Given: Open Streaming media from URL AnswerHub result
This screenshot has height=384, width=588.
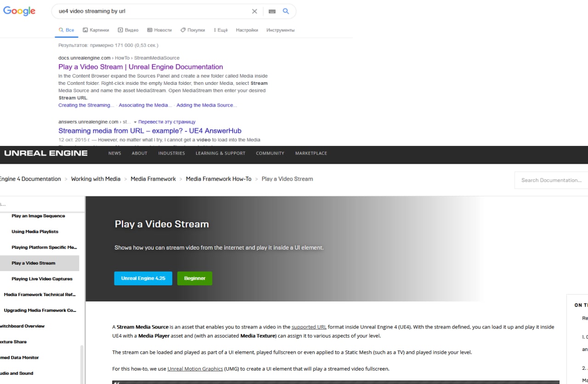Looking at the screenshot, I should click(x=150, y=131).
